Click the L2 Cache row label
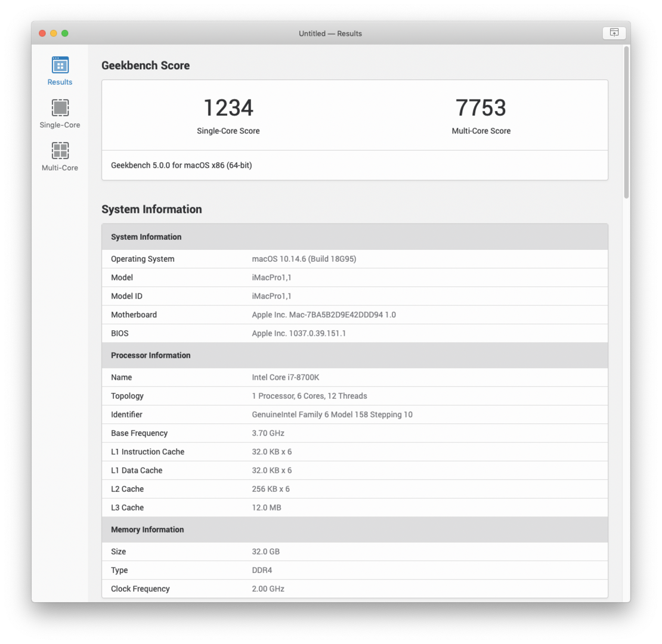662x644 pixels. (128, 489)
